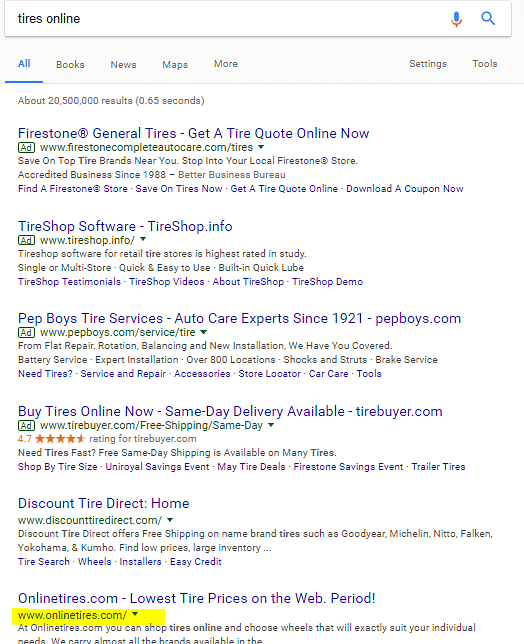Viewport: 524px width, 644px height.
Task: Open Firestone Savings Event sitelink
Action: [x=348, y=467]
